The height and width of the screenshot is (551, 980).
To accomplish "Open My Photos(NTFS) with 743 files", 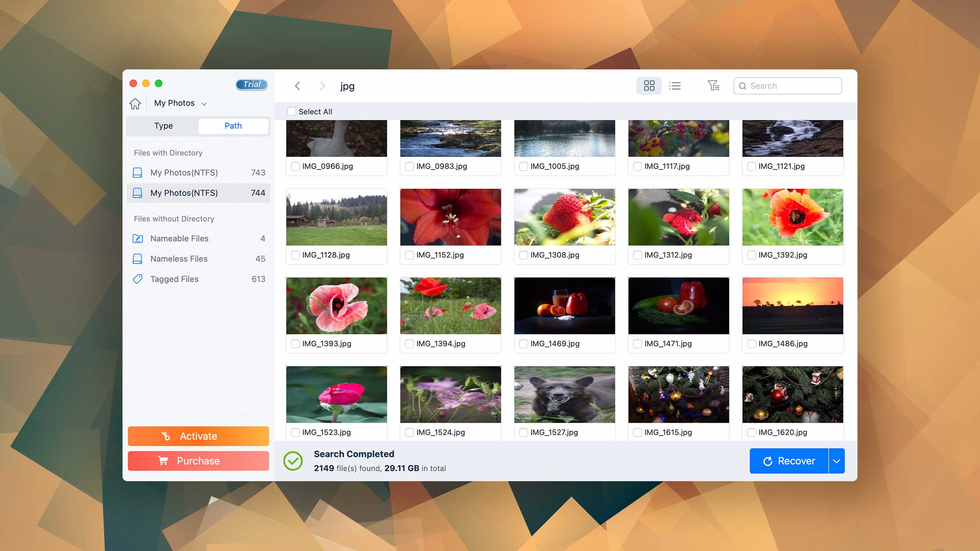I will [198, 173].
